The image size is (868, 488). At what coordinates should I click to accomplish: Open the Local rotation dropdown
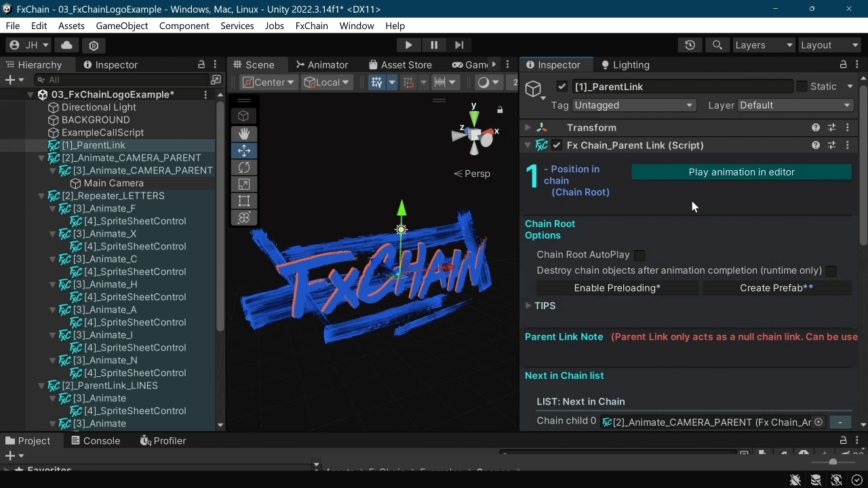pos(326,82)
